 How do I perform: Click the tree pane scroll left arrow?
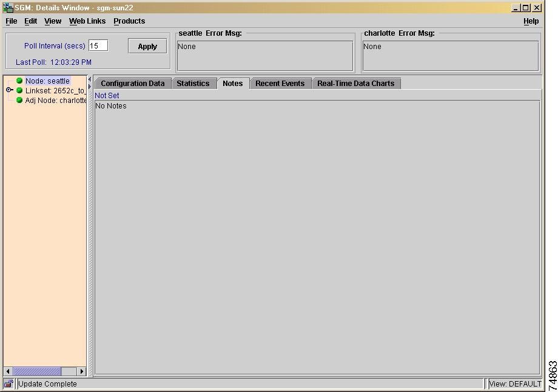pos(8,371)
